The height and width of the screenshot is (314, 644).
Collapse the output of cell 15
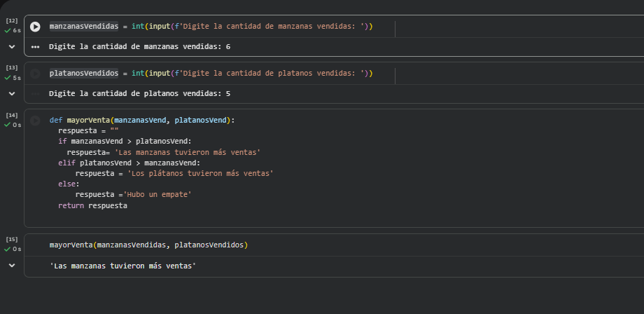pyautogui.click(x=12, y=266)
